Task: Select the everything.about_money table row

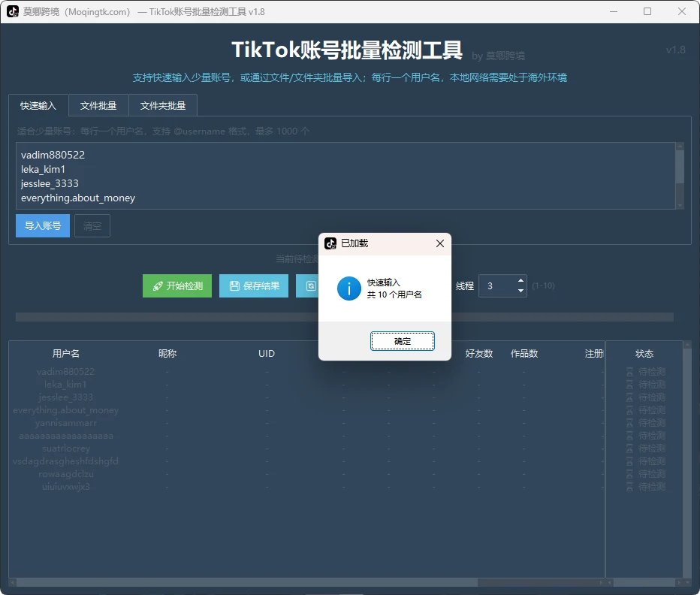Action: 306,410
